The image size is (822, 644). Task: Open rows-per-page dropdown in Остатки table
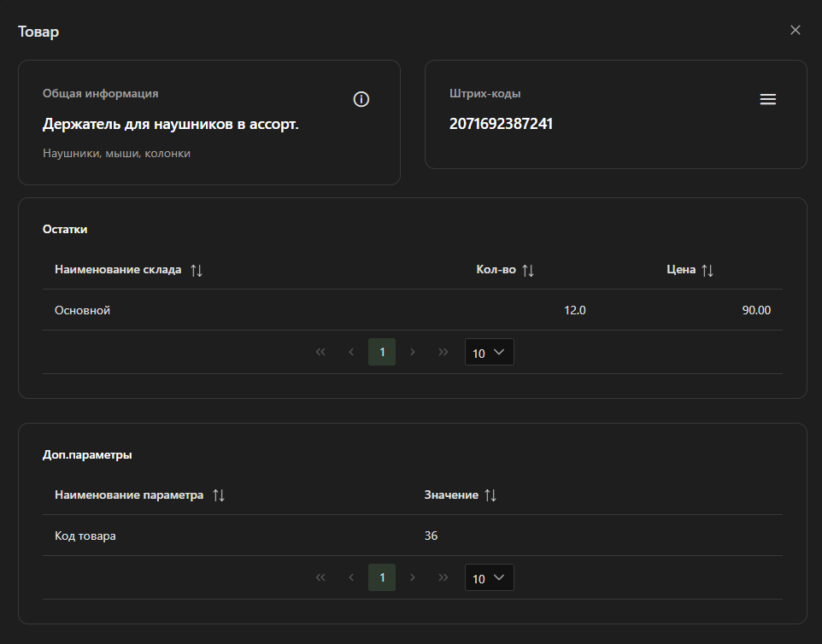(490, 353)
